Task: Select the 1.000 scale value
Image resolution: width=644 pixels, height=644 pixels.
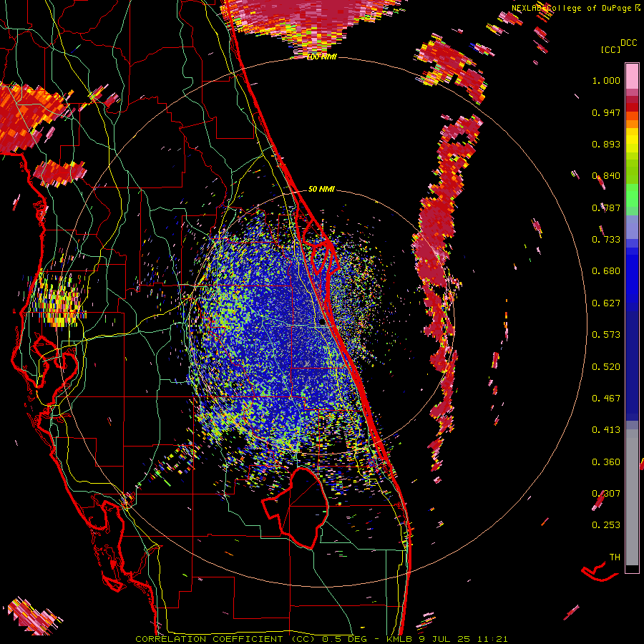Action: click(x=606, y=80)
